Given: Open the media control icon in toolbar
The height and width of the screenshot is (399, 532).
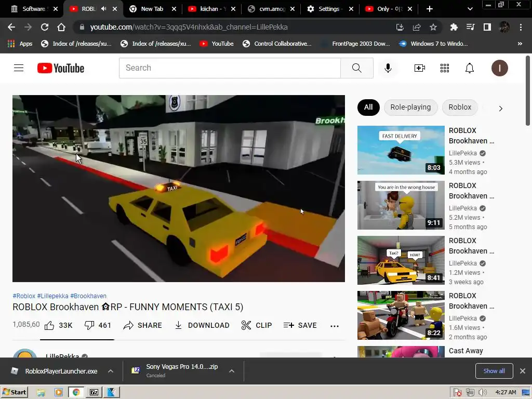Looking at the screenshot, I should coord(470,27).
